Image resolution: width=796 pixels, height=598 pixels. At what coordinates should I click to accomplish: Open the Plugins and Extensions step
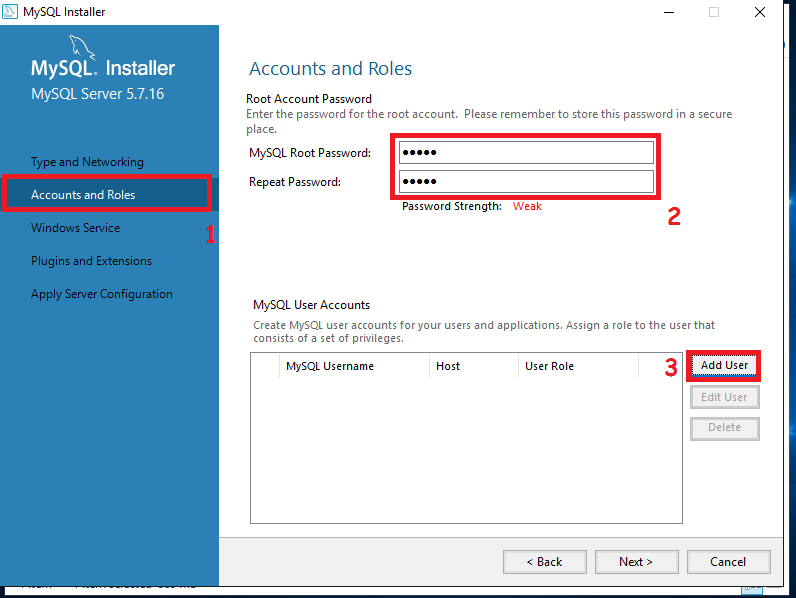pos(91,261)
